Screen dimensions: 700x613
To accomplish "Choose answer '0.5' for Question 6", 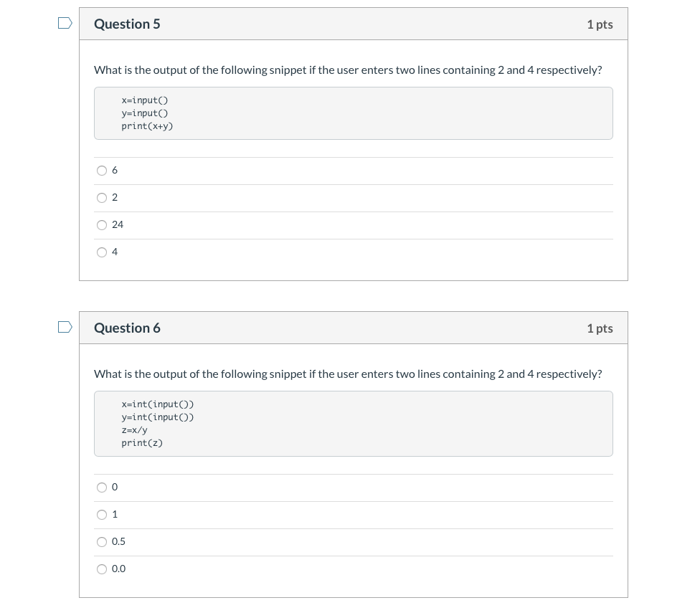I will pos(102,541).
